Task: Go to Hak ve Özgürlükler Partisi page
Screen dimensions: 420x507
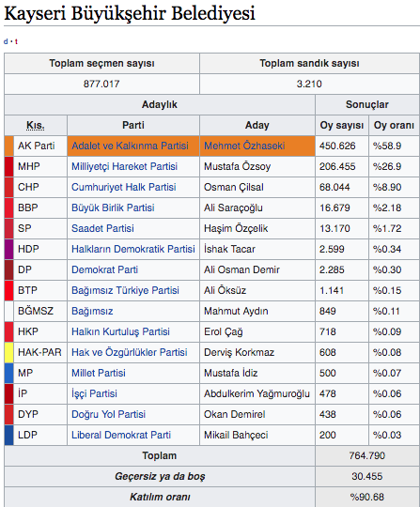Action: click(130, 352)
